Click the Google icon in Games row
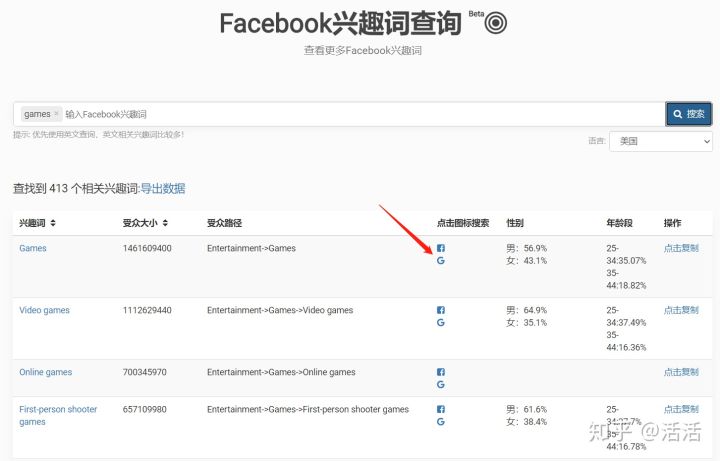Screen dimensions: 720x461 (441, 260)
